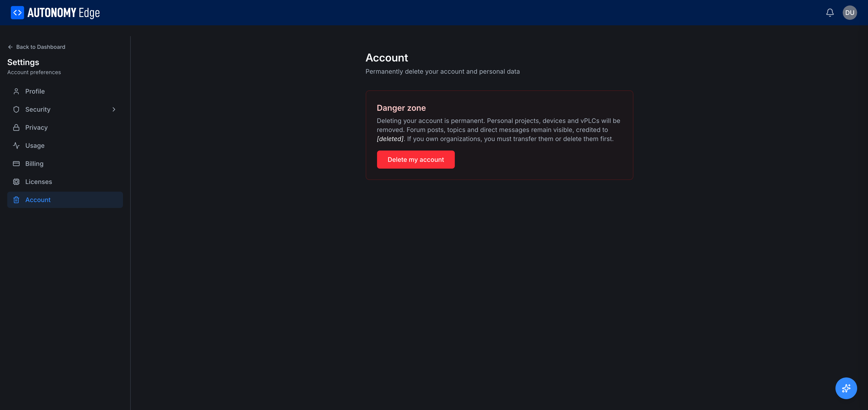Viewport: 868px width, 410px height.
Task: Click the Security shield icon
Action: [16, 109]
